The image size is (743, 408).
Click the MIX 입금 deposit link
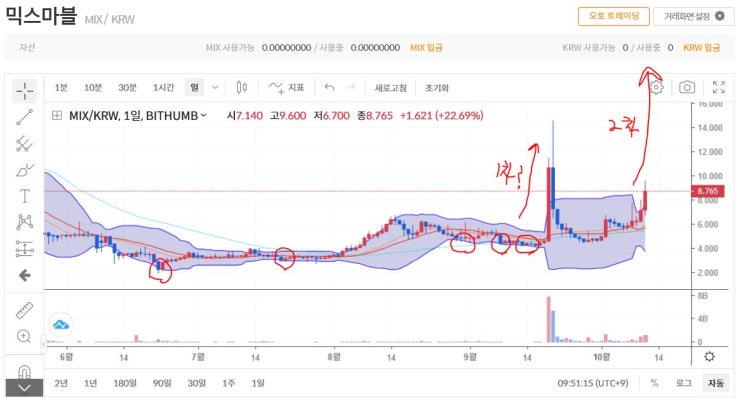click(426, 47)
